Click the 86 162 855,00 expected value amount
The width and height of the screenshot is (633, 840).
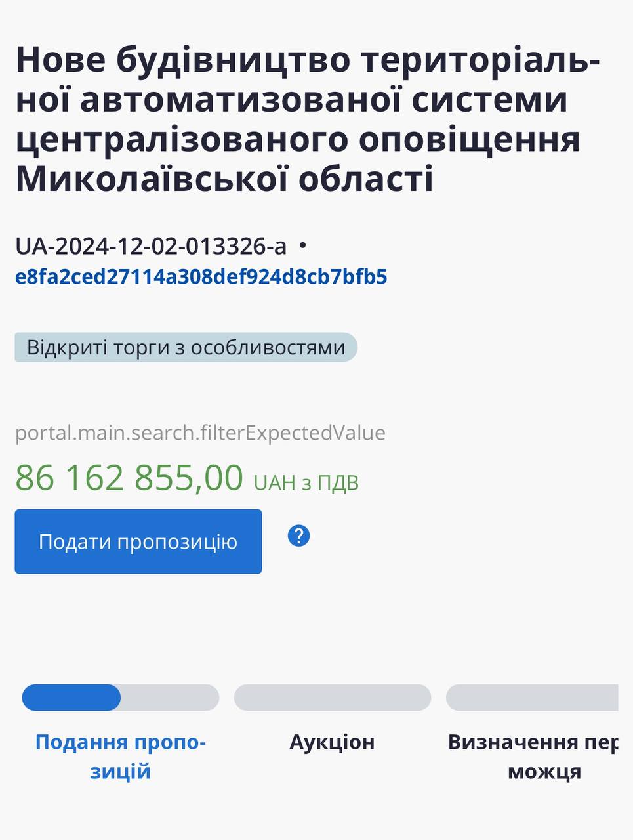pyautogui.click(x=129, y=477)
